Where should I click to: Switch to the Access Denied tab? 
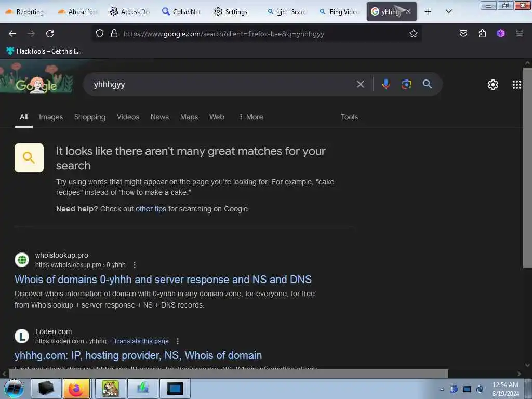tap(129, 12)
